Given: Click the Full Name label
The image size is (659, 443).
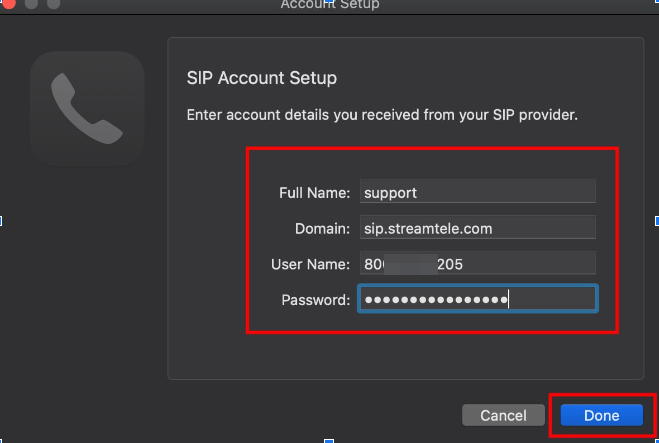Looking at the screenshot, I should pyautogui.click(x=314, y=192).
